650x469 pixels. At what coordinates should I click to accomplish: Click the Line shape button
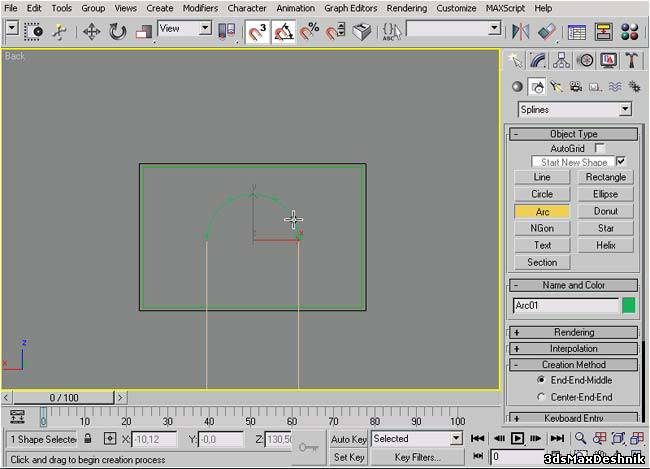click(542, 177)
